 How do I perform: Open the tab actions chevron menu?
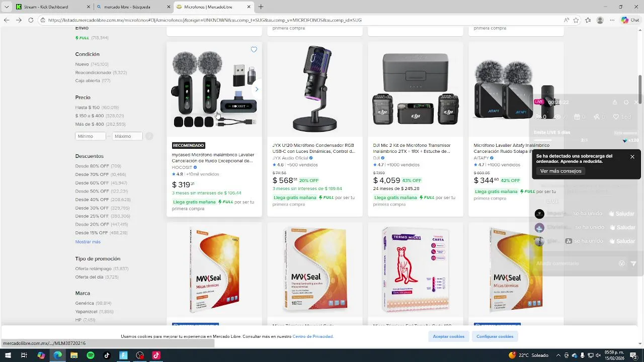click(7, 7)
